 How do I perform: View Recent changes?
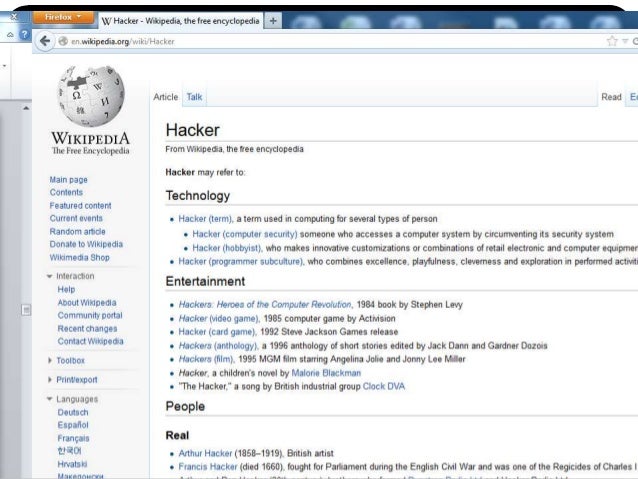click(x=87, y=328)
